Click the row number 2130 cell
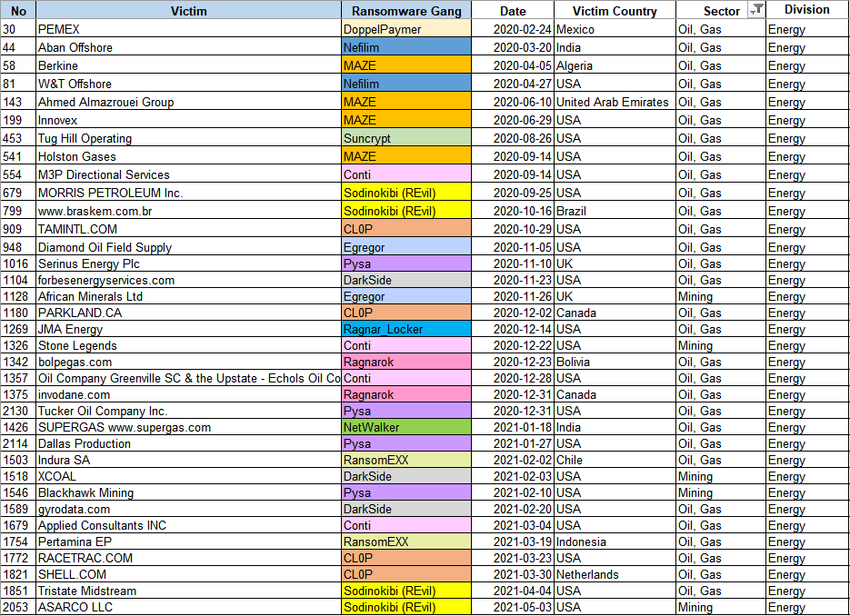Image resolution: width=850 pixels, height=616 pixels. (18, 411)
